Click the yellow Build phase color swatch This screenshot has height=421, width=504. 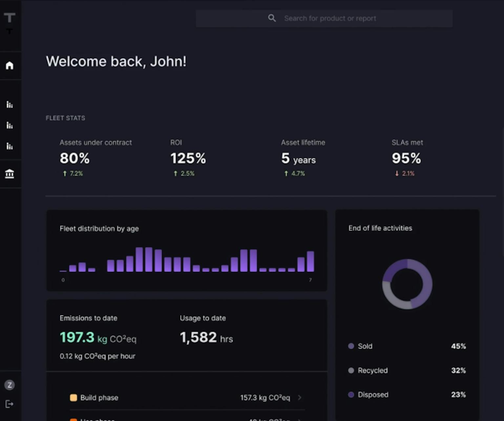coord(73,398)
